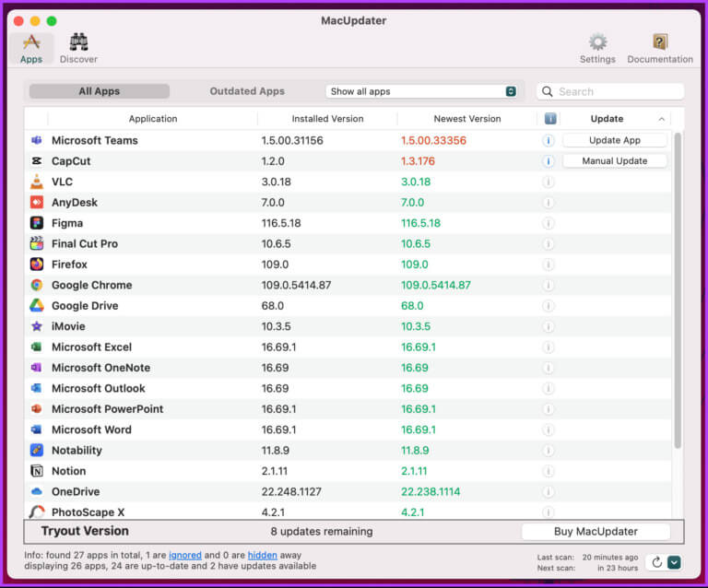Open the Apps toolbar section
Image resolution: width=708 pixels, height=588 pixels.
[31, 49]
